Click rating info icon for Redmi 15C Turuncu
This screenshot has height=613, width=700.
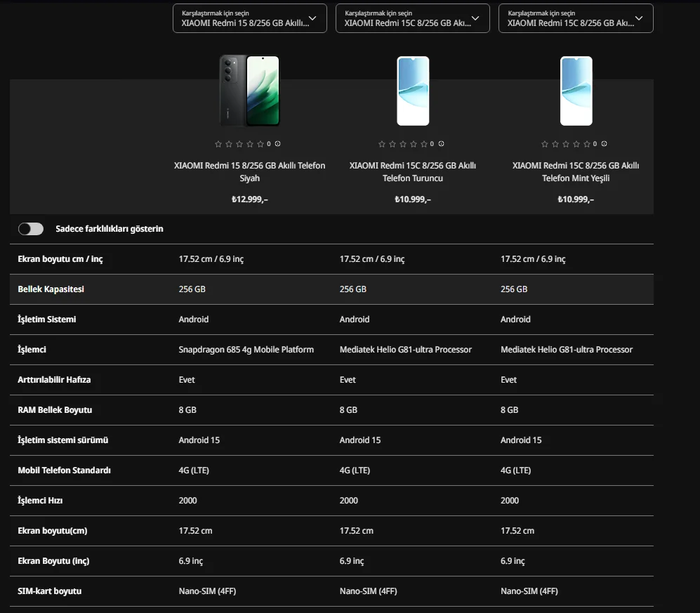point(441,144)
